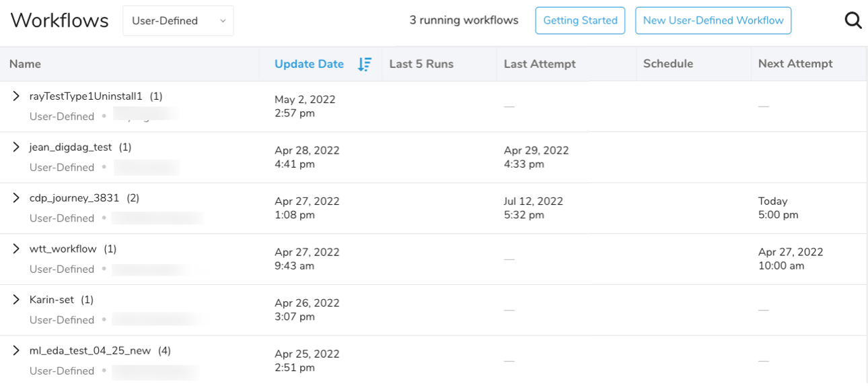
Task: Open the ml_eda_test_04_25_new workflow name
Action: [x=90, y=350]
